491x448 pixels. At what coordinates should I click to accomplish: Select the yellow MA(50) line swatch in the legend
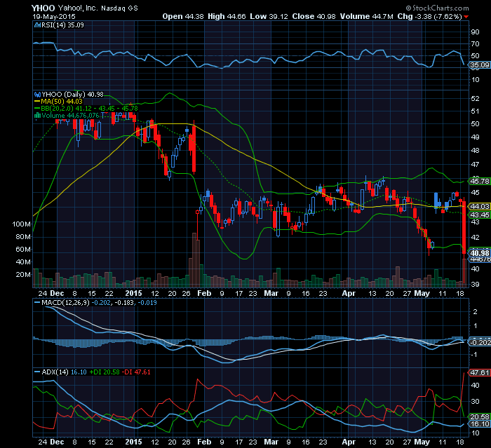[x=37, y=102]
